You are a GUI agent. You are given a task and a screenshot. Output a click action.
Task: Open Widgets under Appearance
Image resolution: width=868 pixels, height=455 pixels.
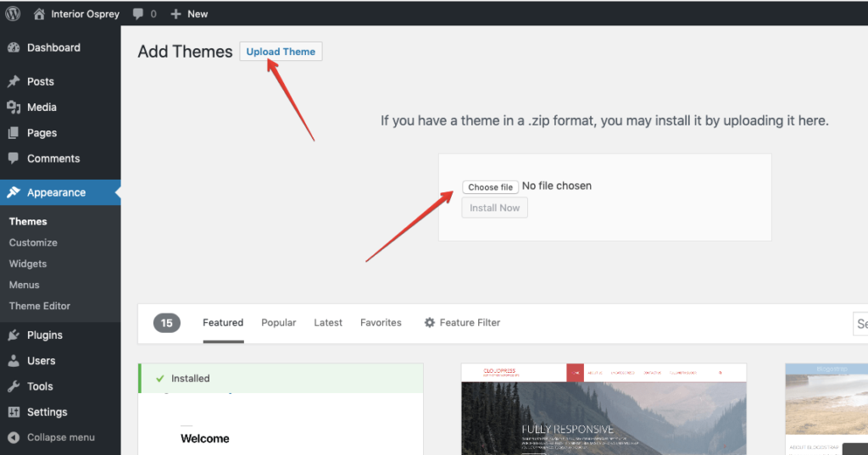click(28, 264)
